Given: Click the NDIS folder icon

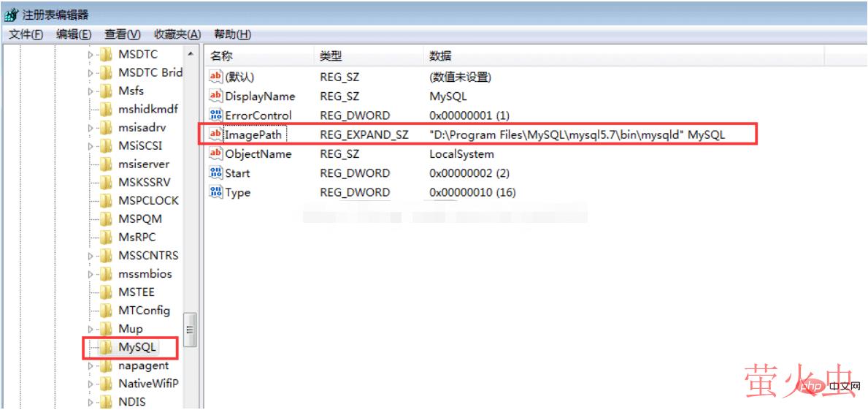Looking at the screenshot, I should coord(106,402).
